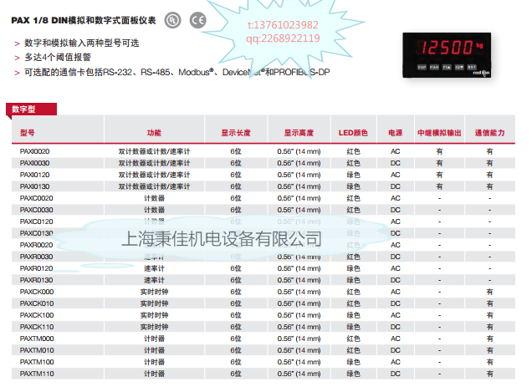Select model PAXI0120 in the table
Screen dimensions: 532x392
[34, 175]
